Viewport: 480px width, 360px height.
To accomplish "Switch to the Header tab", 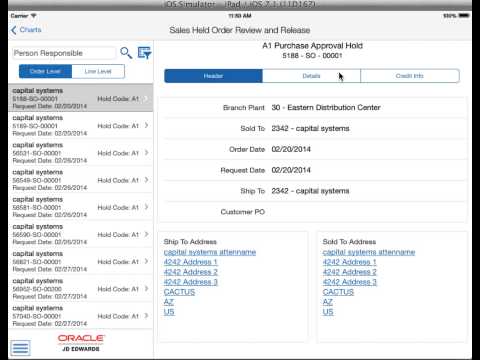I will [x=213, y=76].
